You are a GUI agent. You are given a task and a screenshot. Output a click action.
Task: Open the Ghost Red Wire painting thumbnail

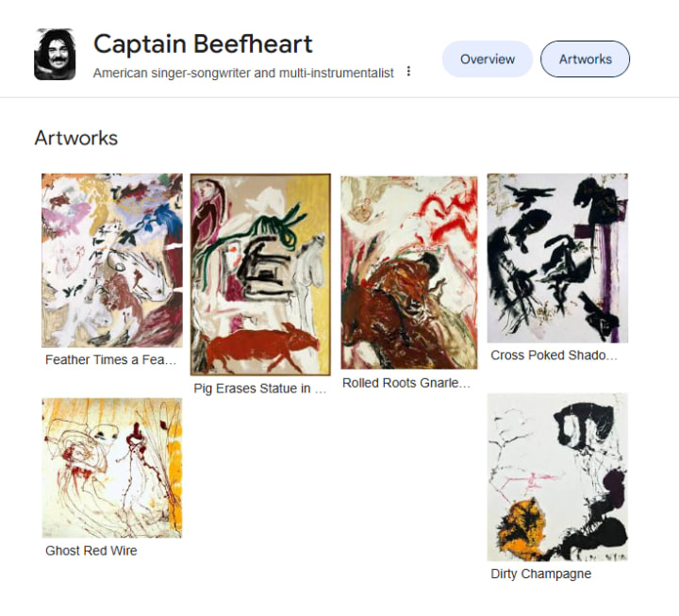[x=112, y=468]
